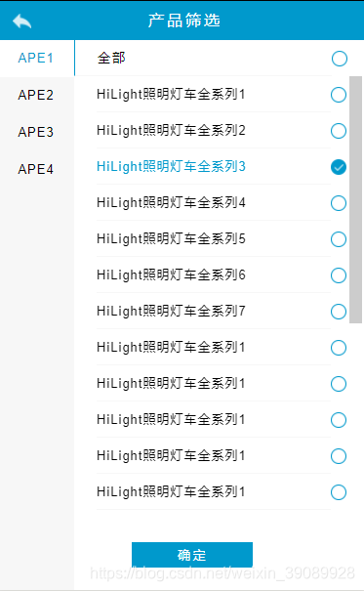Image resolution: width=364 pixels, height=591 pixels.
Task: Select radio for HiLight照明灯车全系列6
Action: [339, 275]
